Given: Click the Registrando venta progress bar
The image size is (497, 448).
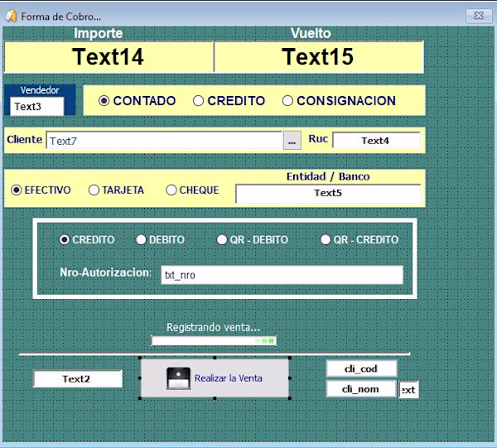Looking at the screenshot, I should click(214, 340).
